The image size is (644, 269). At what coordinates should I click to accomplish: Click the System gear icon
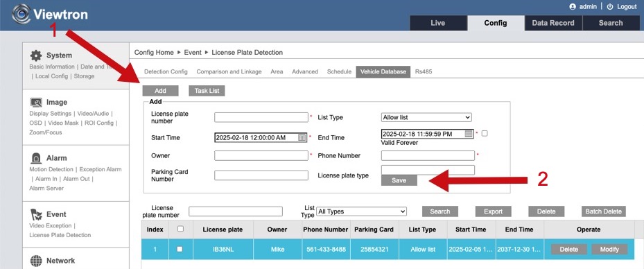[x=36, y=55]
